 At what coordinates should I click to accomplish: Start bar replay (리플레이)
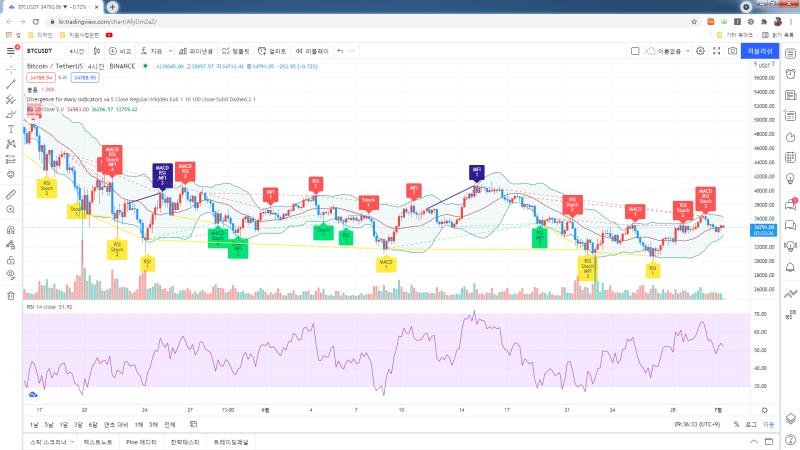pos(312,51)
